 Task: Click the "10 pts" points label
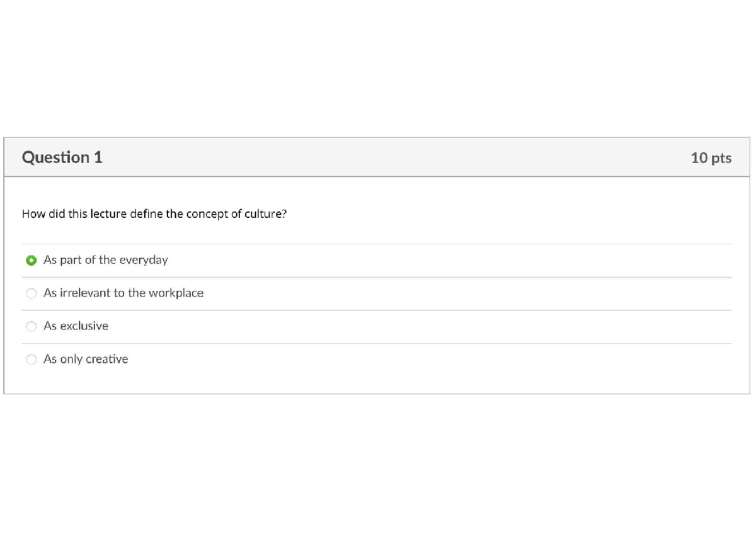[x=711, y=158]
